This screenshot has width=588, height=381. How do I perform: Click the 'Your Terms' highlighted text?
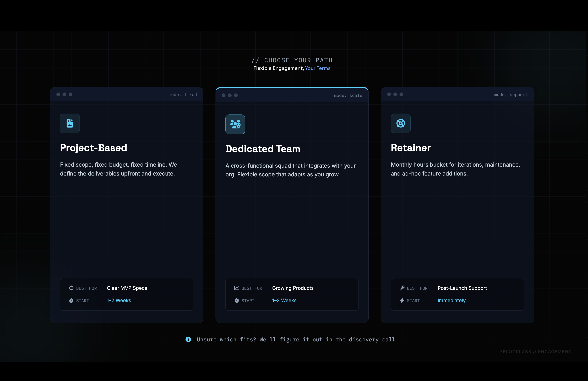click(318, 68)
